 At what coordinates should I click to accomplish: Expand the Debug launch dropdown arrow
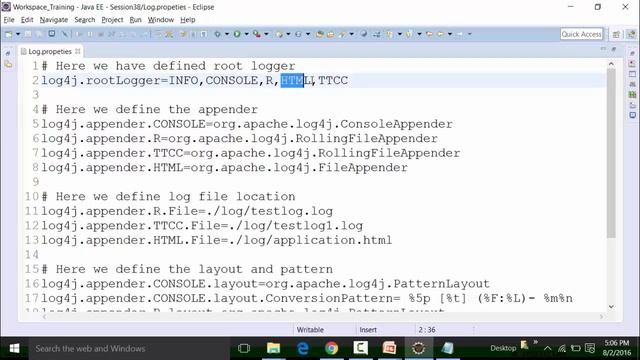pos(227,34)
